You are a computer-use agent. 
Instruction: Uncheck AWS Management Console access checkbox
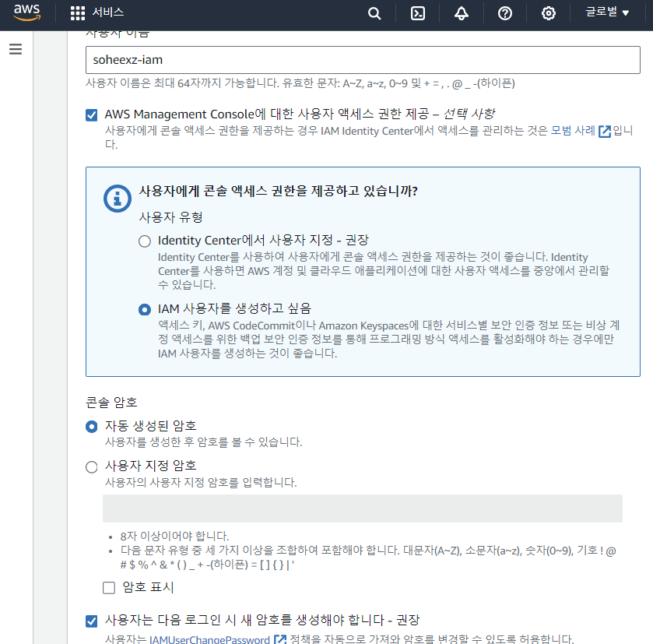(x=91, y=115)
